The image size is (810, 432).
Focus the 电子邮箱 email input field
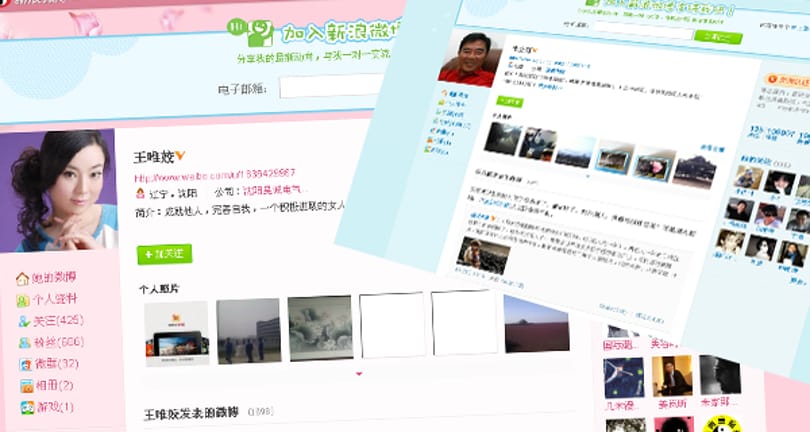pos(333,87)
